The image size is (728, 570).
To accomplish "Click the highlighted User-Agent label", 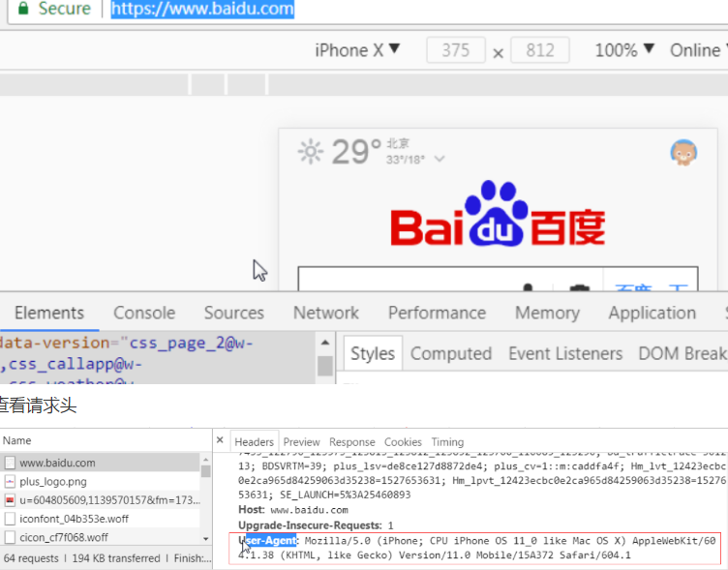I will [269, 540].
